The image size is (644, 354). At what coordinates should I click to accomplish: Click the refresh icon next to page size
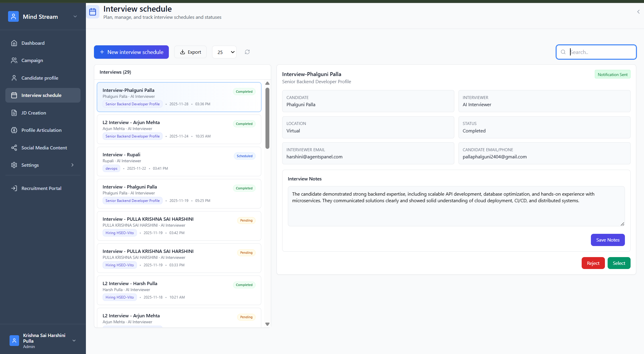[247, 52]
